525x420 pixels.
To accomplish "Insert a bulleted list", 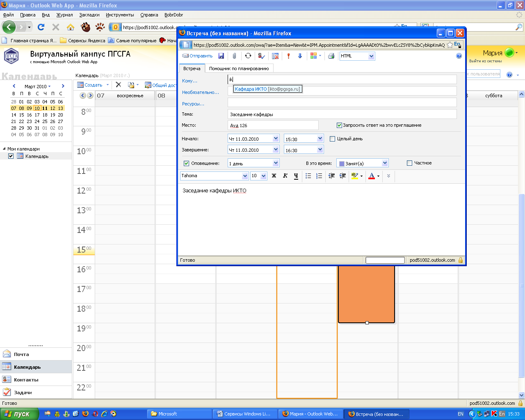I will tap(308, 176).
